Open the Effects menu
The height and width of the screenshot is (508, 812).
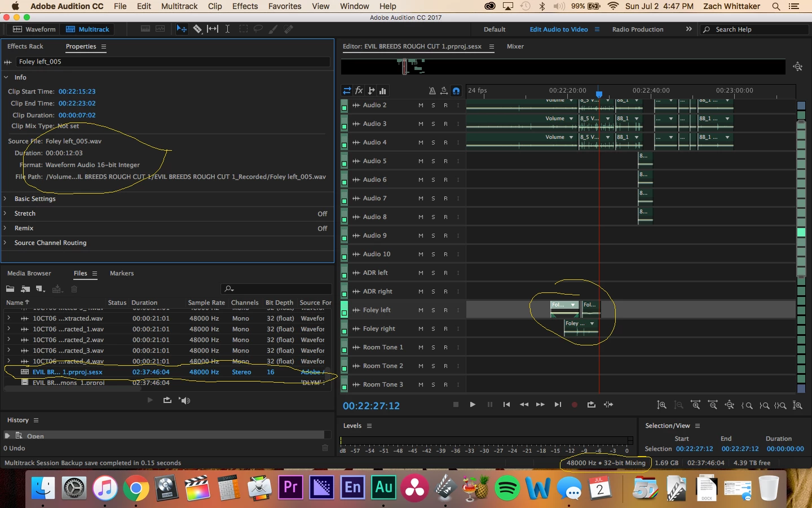(x=245, y=6)
